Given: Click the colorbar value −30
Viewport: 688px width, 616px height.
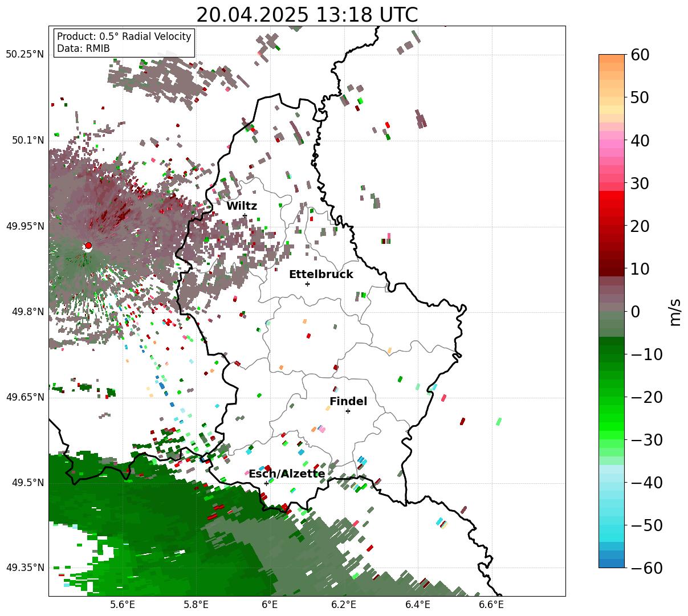Looking at the screenshot, I should [646, 440].
